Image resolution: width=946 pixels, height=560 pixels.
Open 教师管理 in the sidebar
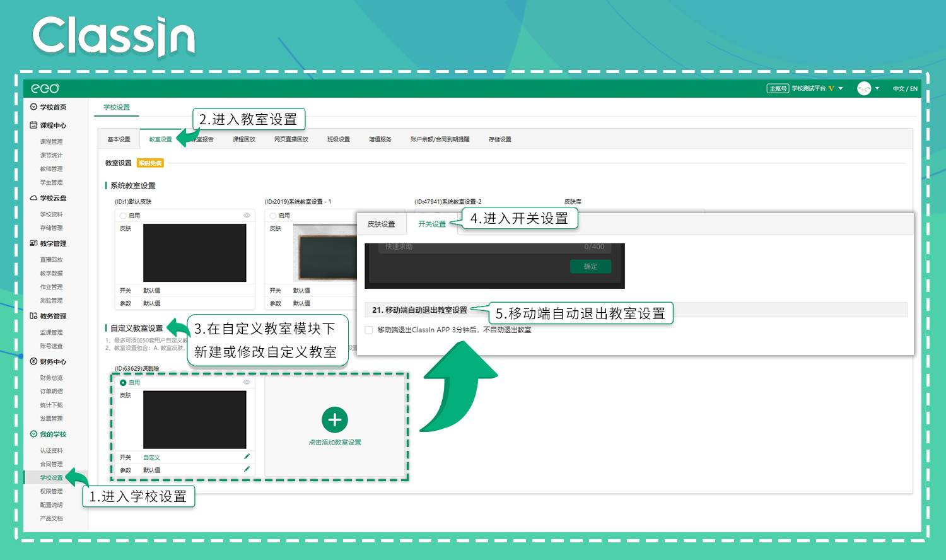click(52, 169)
